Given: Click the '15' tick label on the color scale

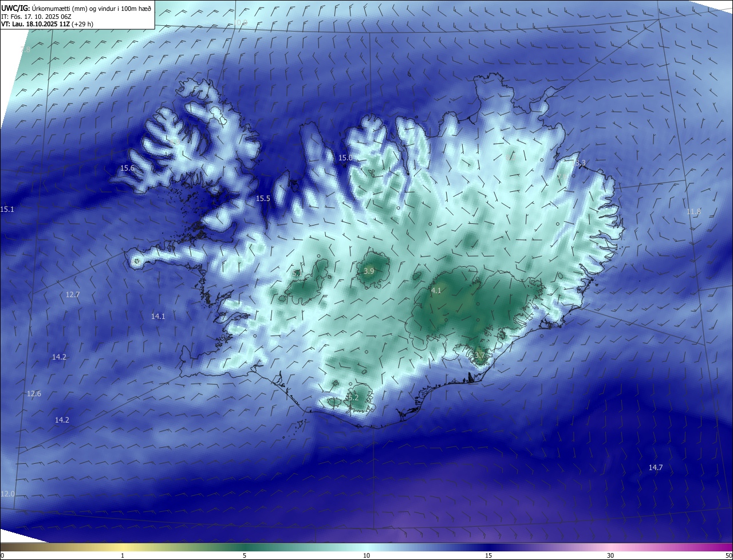Looking at the screenshot, I should (488, 555).
